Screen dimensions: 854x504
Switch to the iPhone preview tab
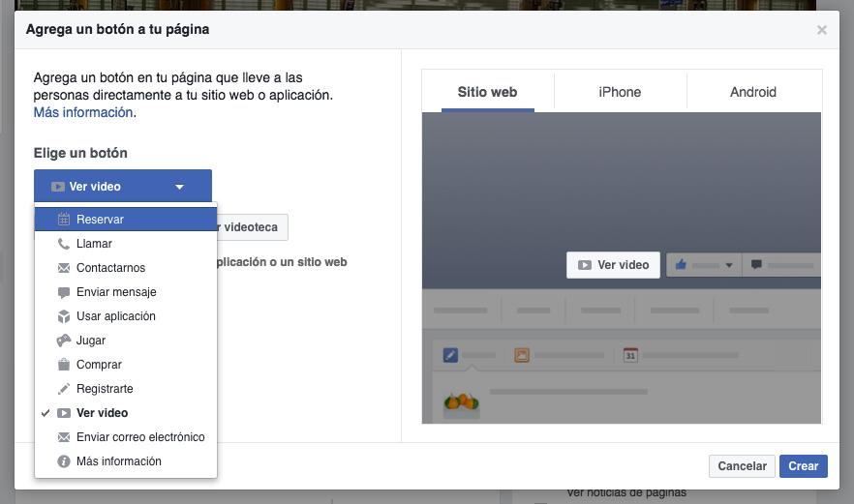pos(620,92)
